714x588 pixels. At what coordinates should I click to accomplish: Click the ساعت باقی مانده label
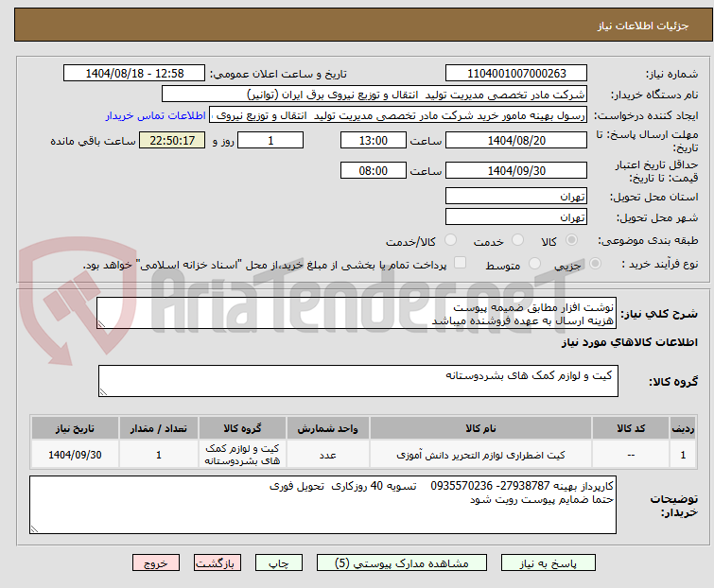[93, 141]
